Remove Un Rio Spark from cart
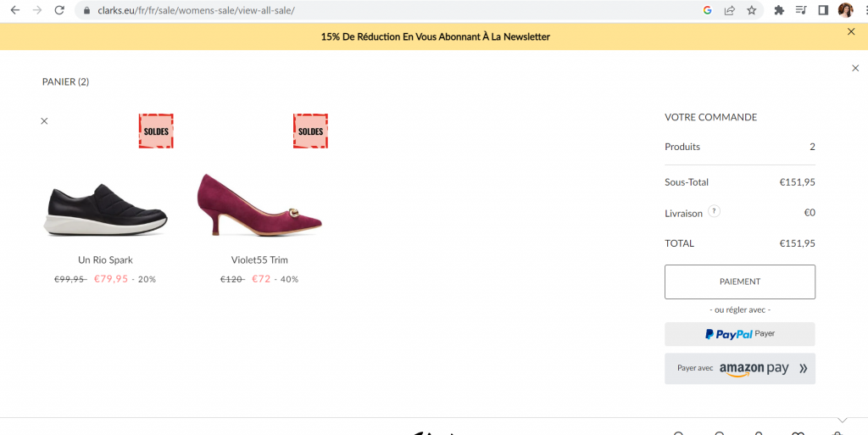Viewport: 868px width, 435px height. pyautogui.click(x=44, y=121)
